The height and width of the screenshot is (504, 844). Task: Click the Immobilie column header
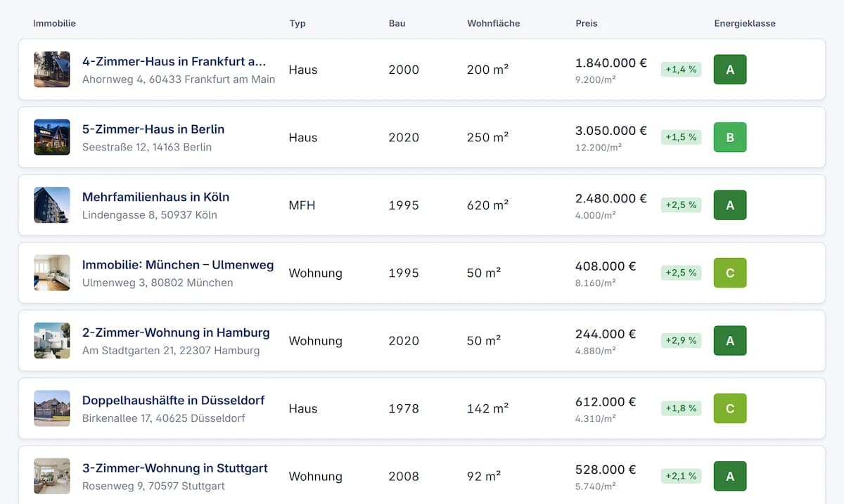pyautogui.click(x=54, y=23)
